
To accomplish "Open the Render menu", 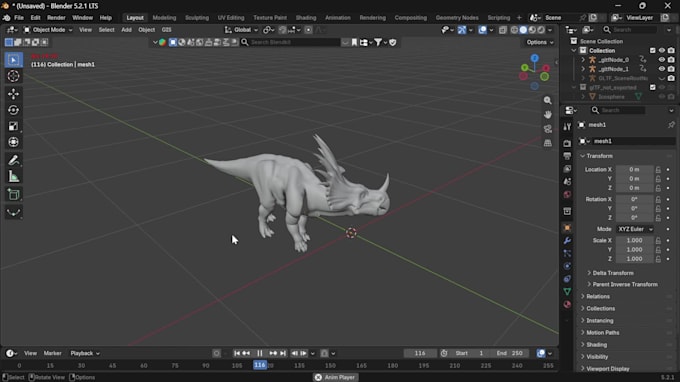I will [56, 18].
